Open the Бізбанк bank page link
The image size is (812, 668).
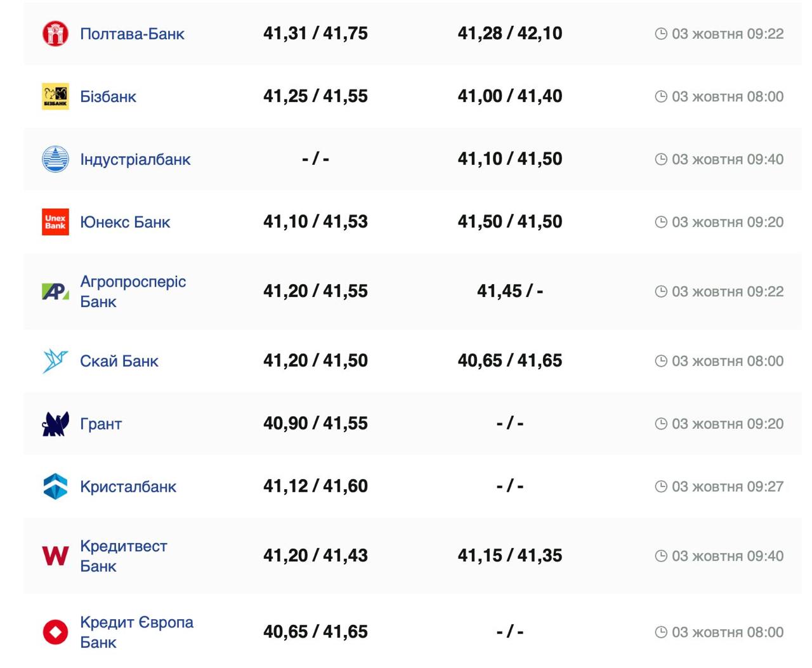pyautogui.click(x=108, y=96)
